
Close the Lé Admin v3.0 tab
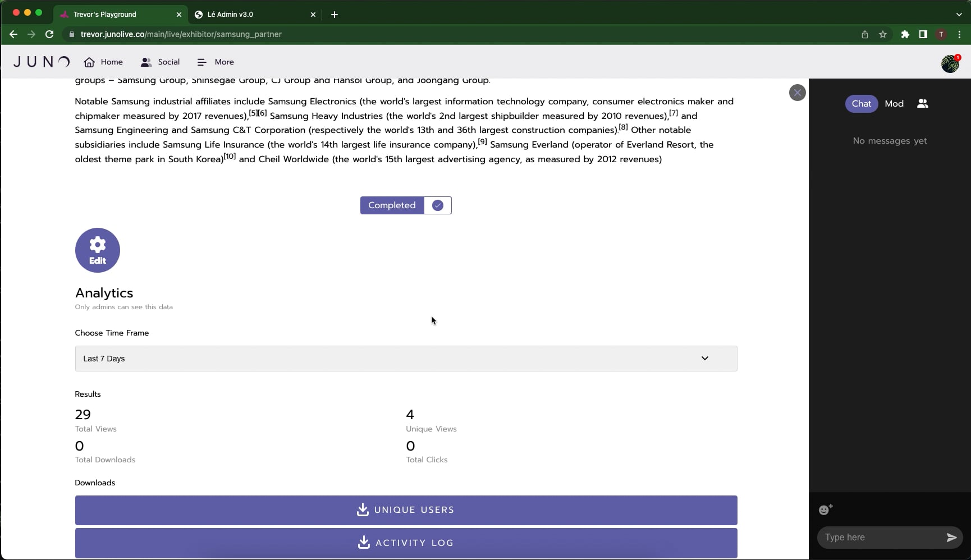tap(313, 15)
